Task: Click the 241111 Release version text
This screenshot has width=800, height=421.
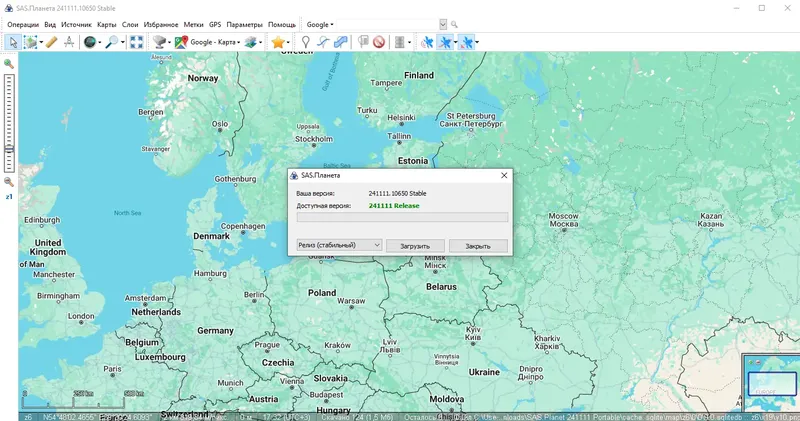Action: point(394,206)
